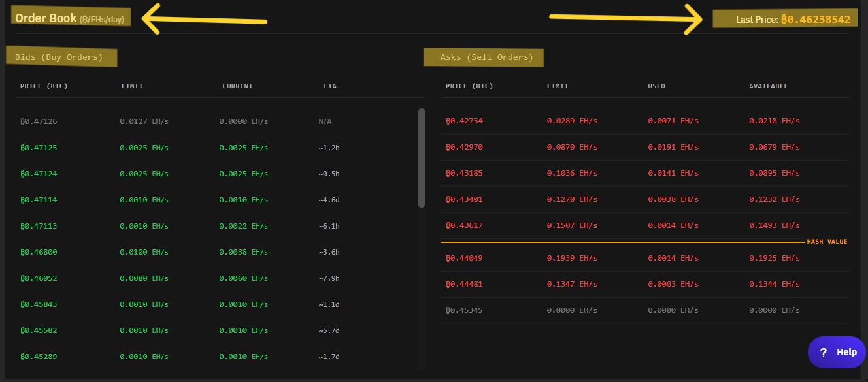Sort asks by the AVAILABLE column header
The width and height of the screenshot is (868, 382).
pyautogui.click(x=768, y=86)
